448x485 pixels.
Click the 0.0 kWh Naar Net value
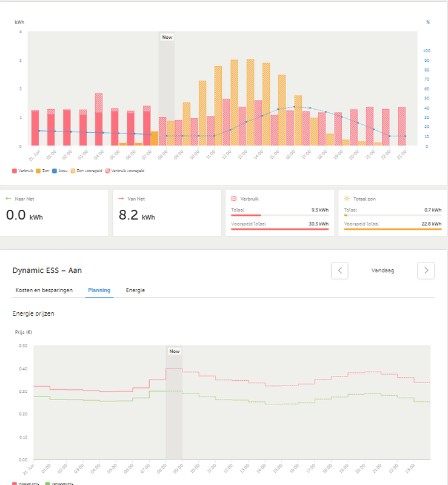point(24,215)
